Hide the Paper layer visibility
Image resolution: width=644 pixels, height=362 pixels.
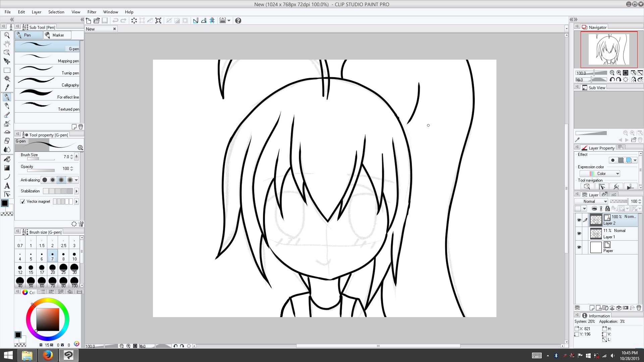tap(579, 247)
